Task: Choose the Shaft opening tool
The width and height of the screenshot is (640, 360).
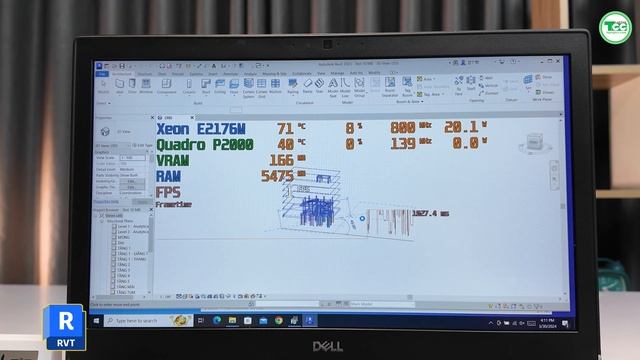Action: (x=471, y=83)
